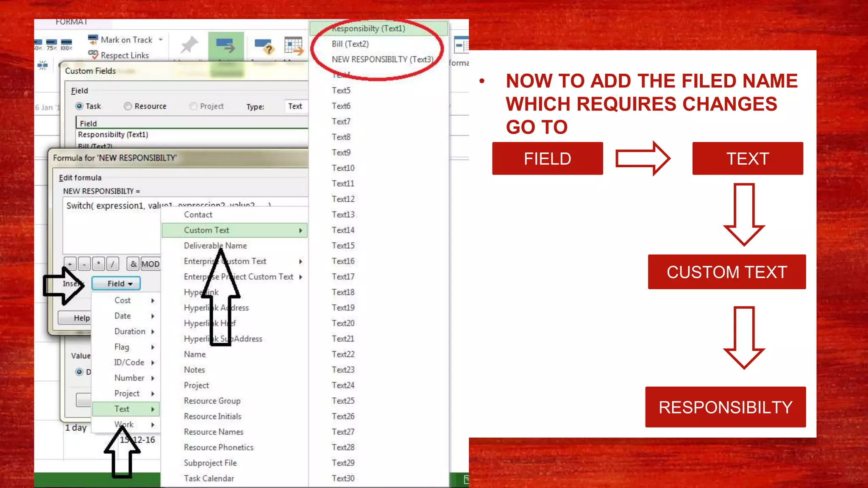Select the Task radio button
The width and height of the screenshot is (868, 488).
point(79,106)
